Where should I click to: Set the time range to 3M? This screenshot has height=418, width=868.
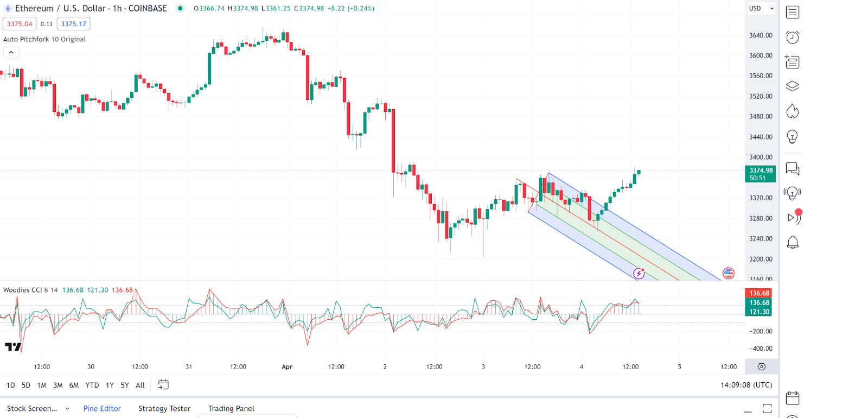(x=58, y=385)
